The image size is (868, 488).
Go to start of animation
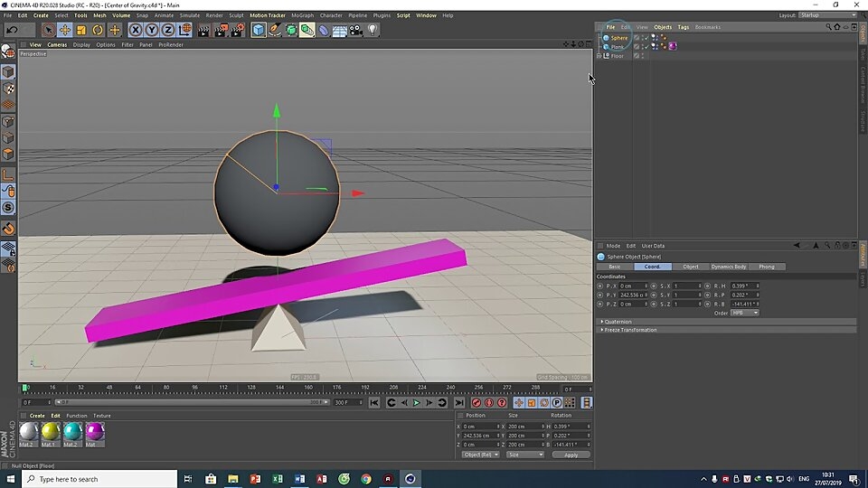(374, 403)
